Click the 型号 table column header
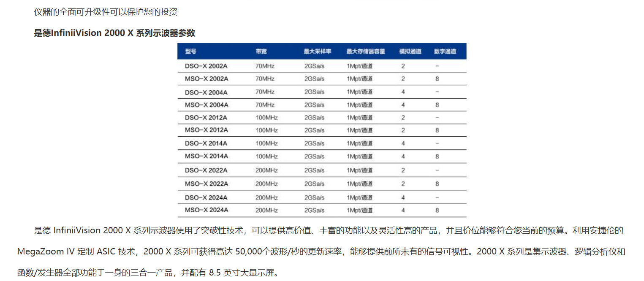This screenshot has width=644, height=281. 190,51
